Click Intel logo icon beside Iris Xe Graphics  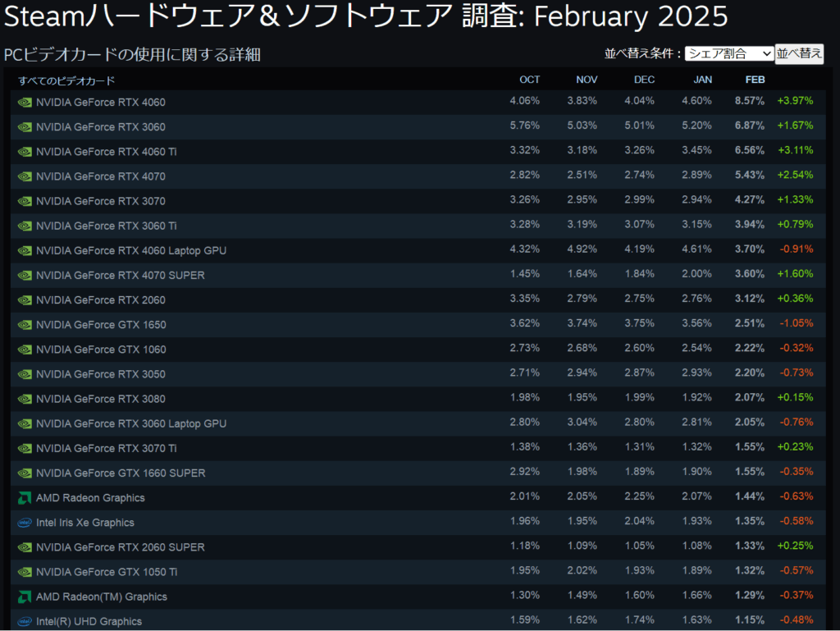pos(25,523)
